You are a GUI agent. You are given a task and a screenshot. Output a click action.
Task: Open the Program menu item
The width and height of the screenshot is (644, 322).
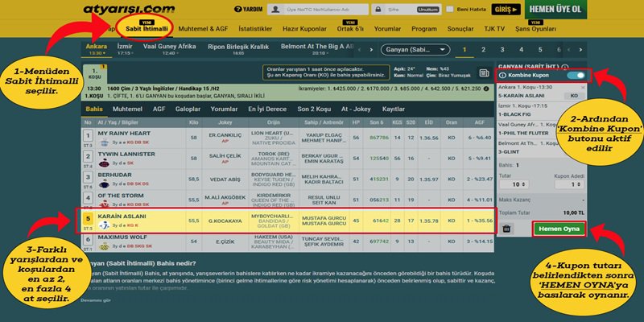click(x=424, y=29)
